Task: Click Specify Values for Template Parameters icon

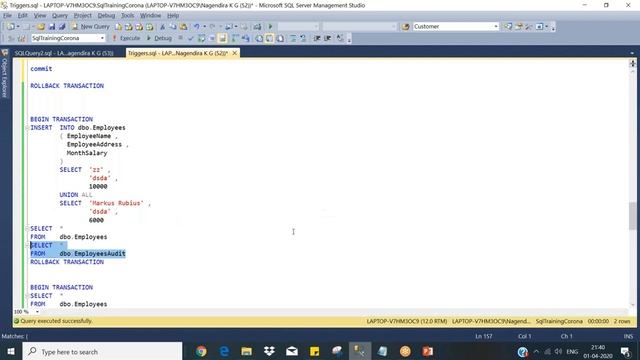Action: [340, 38]
